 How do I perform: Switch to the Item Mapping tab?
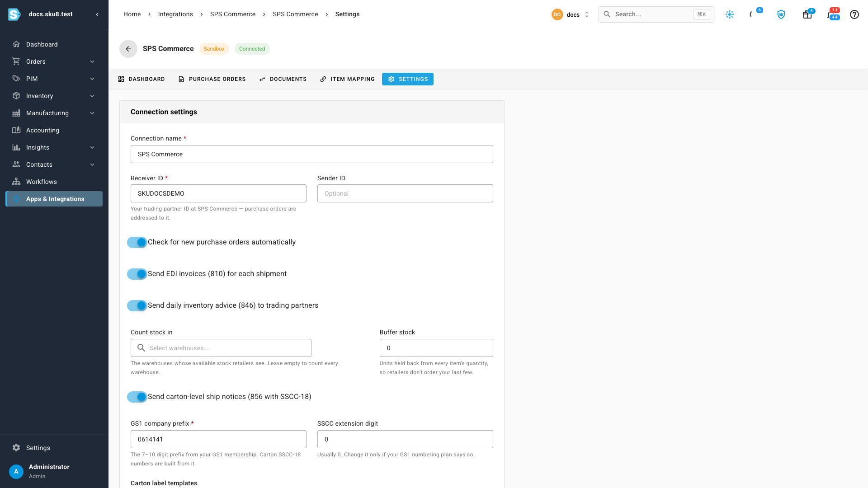[x=347, y=79]
